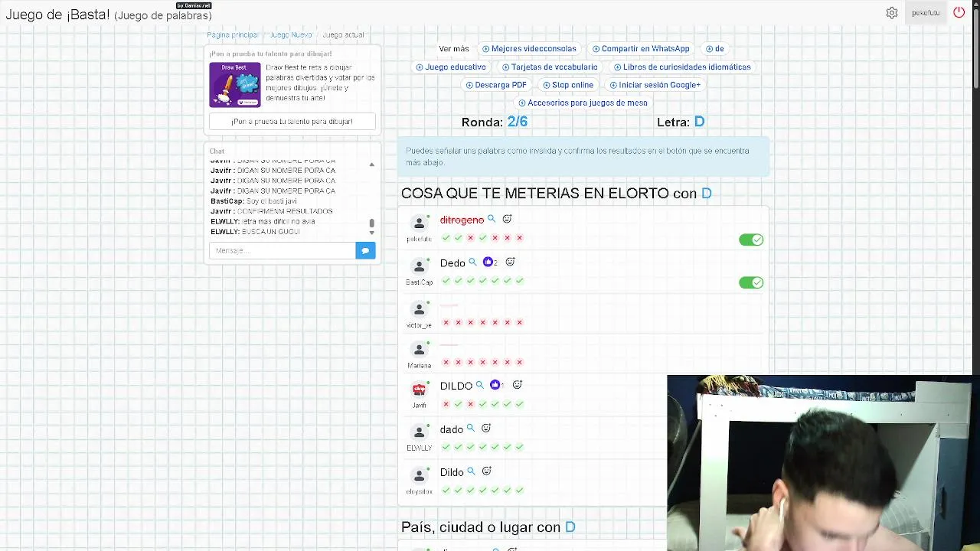Expand Compartir en WhatsApp link
Image resolution: width=980 pixels, height=551 pixels.
point(641,48)
